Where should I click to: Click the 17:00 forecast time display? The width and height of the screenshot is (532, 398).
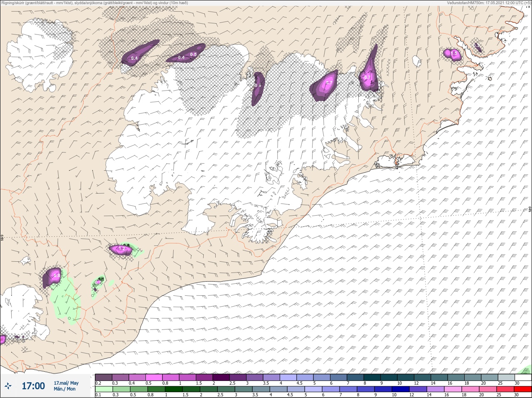point(33,386)
